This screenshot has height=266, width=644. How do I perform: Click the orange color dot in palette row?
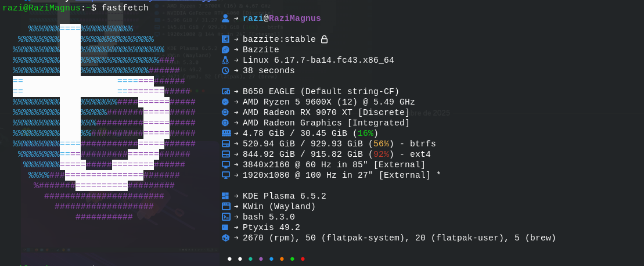coord(282,259)
